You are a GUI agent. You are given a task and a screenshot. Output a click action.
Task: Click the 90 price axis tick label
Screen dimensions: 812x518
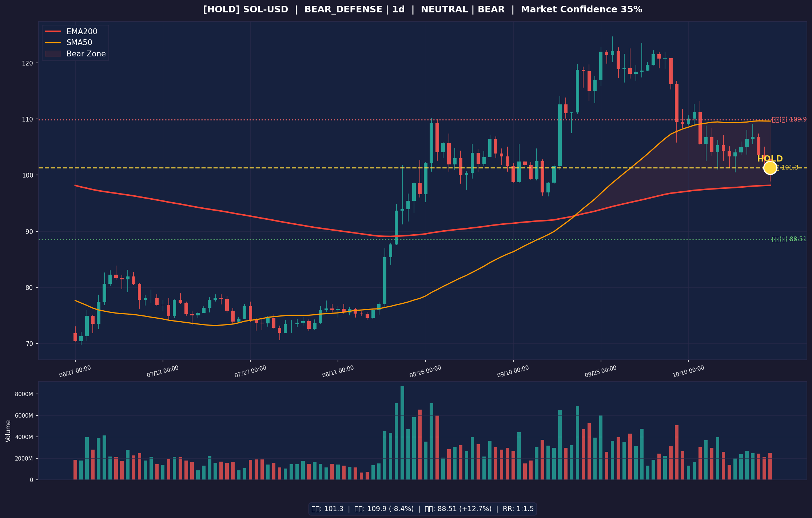click(29, 231)
